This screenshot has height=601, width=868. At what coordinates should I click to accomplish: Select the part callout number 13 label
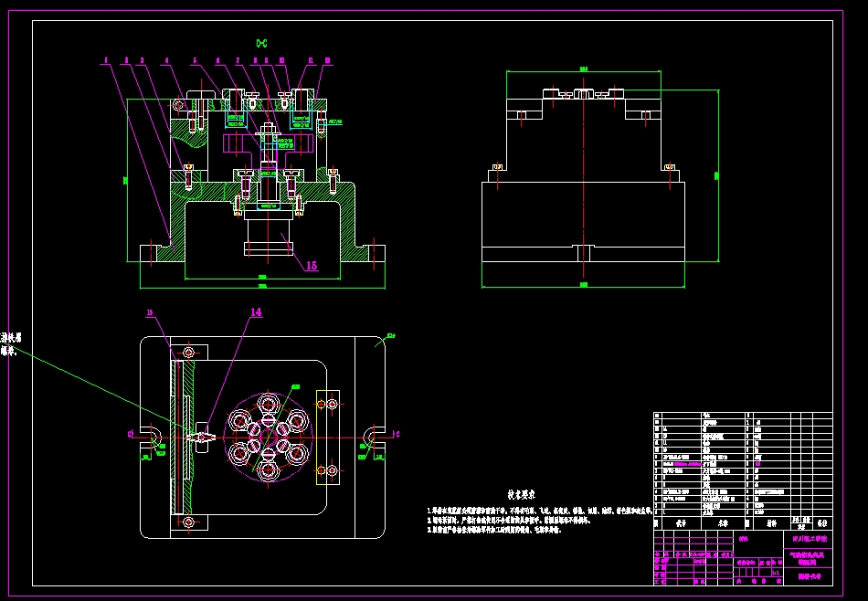coord(149,313)
